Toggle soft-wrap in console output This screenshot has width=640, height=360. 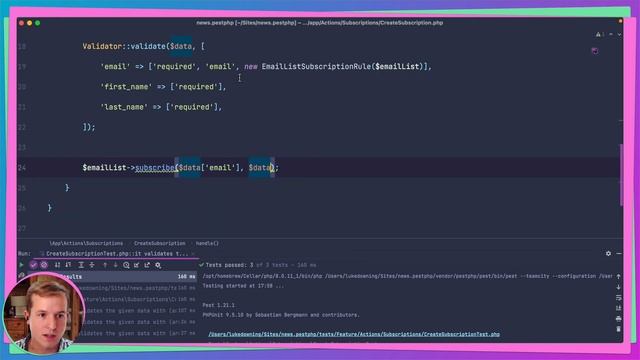tap(618, 298)
